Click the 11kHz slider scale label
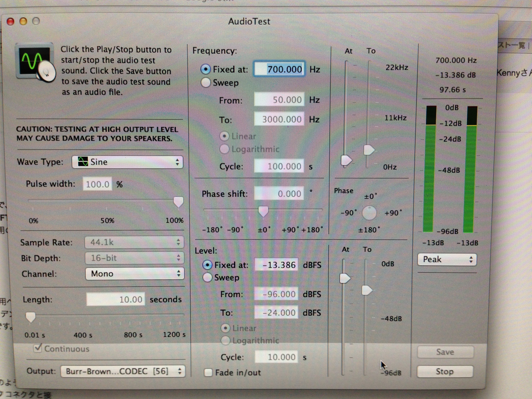The image size is (532, 399). (x=396, y=118)
